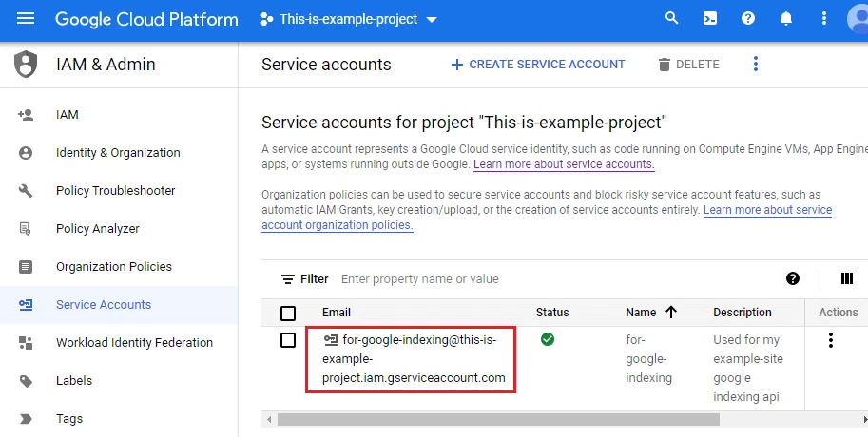Open column display options icon
The height and width of the screenshot is (437, 868).
click(x=847, y=278)
